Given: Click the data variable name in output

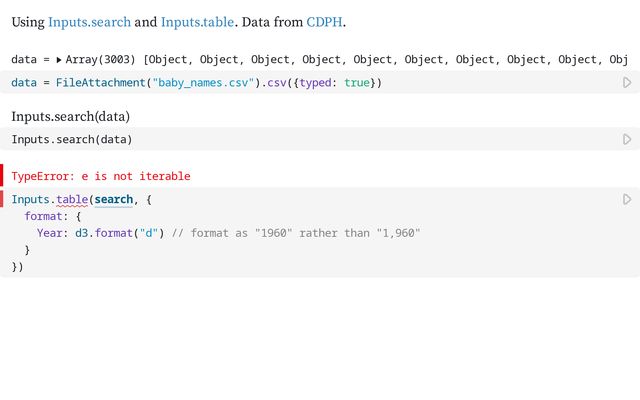Looking at the screenshot, I should click(24, 60).
